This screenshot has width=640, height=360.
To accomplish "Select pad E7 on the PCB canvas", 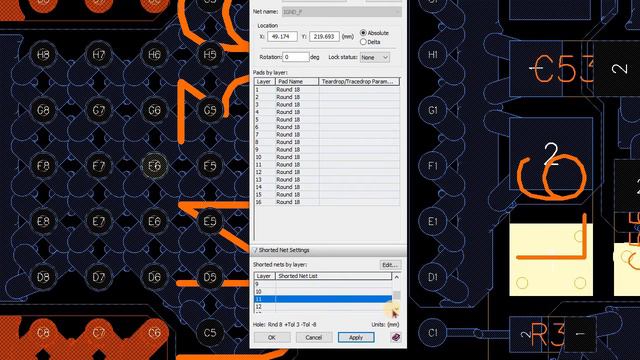I will coord(98,221).
